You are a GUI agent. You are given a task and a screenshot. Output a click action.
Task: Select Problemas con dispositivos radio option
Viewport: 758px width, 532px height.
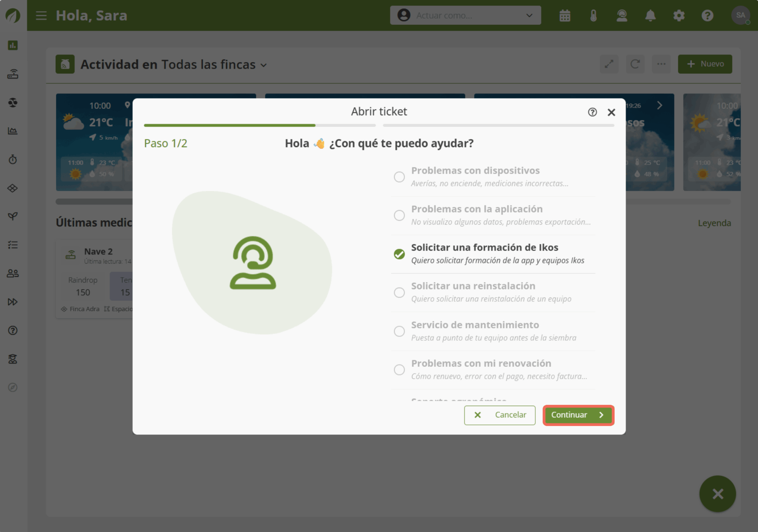[x=399, y=177]
